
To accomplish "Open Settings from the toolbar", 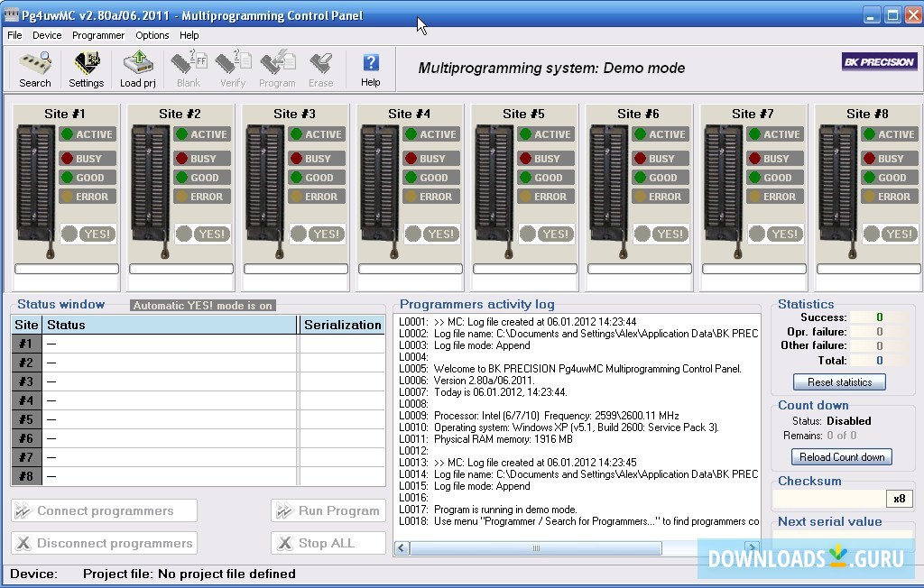I will point(87,69).
